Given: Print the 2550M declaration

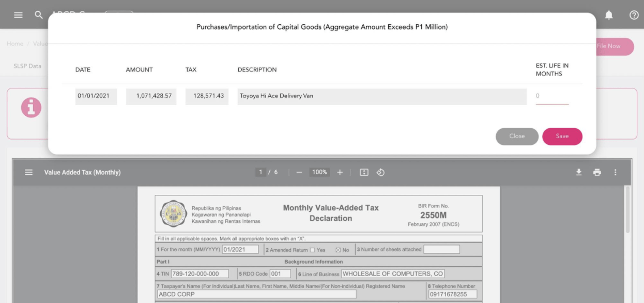Looking at the screenshot, I should pos(597,172).
